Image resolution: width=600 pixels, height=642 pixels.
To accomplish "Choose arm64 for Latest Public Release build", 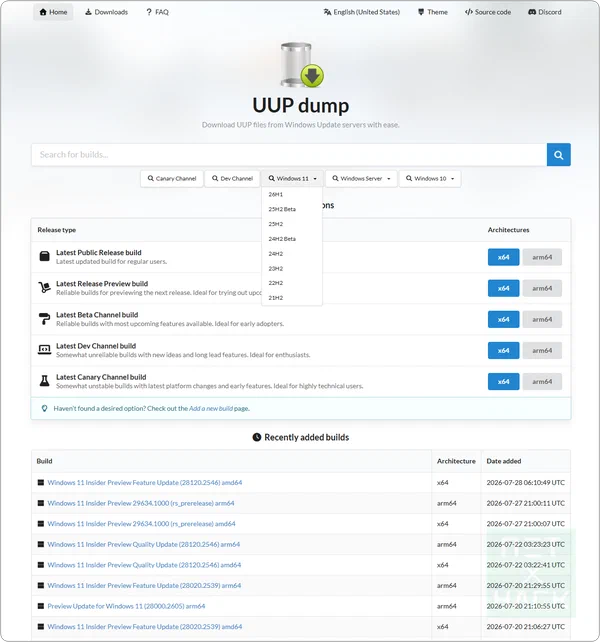I will point(542,257).
